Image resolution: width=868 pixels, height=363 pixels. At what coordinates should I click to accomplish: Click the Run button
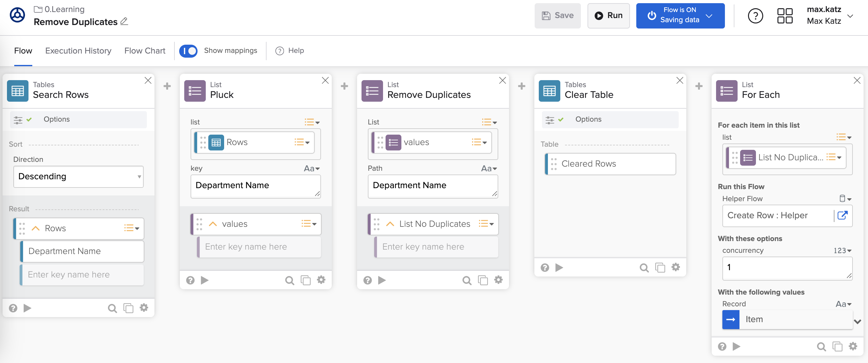point(608,16)
